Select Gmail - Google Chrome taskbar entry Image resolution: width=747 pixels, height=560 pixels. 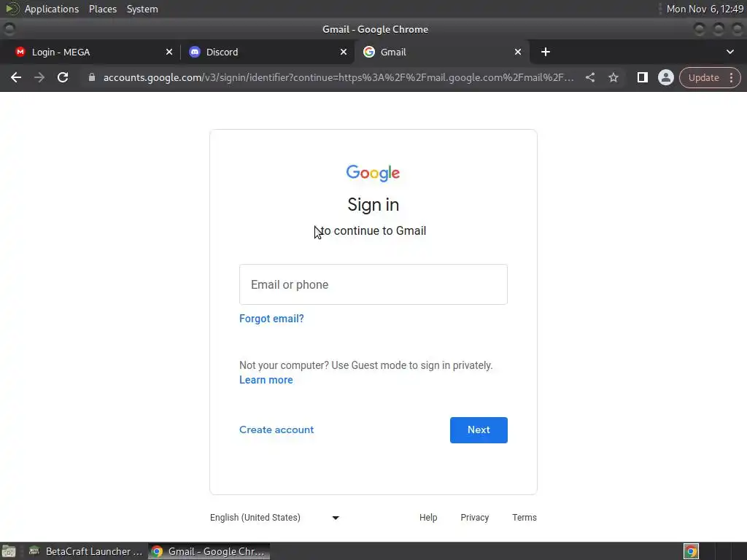209,551
